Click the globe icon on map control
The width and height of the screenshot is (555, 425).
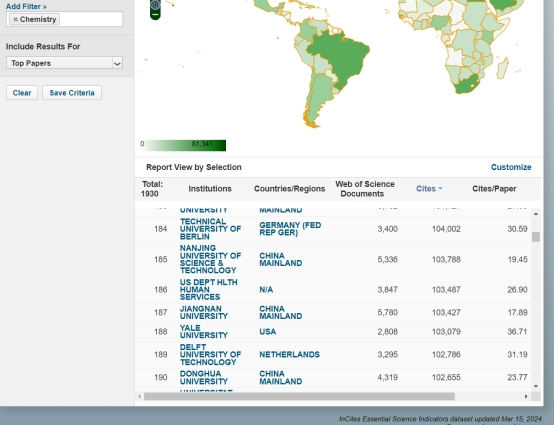pos(155,5)
